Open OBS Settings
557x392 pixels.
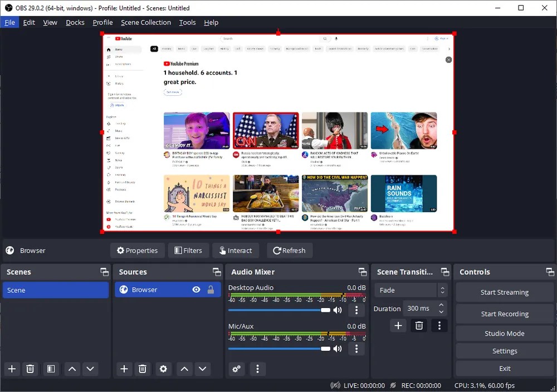pyautogui.click(x=504, y=351)
